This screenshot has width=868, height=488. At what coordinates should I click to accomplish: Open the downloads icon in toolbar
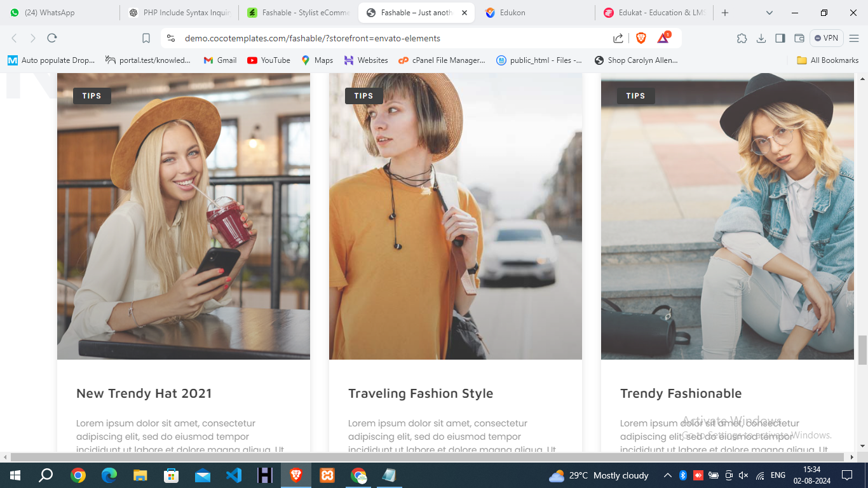761,38
